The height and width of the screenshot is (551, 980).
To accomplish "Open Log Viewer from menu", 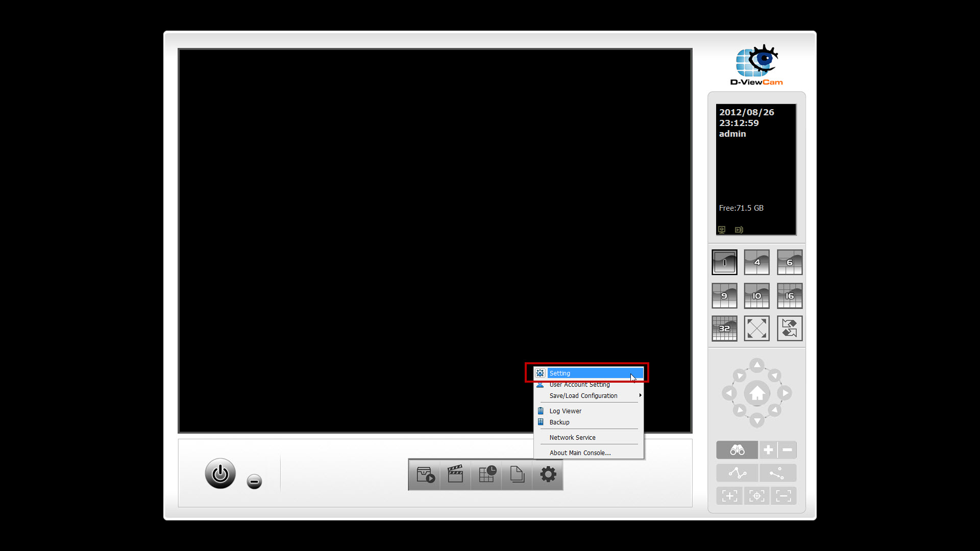I will point(565,411).
